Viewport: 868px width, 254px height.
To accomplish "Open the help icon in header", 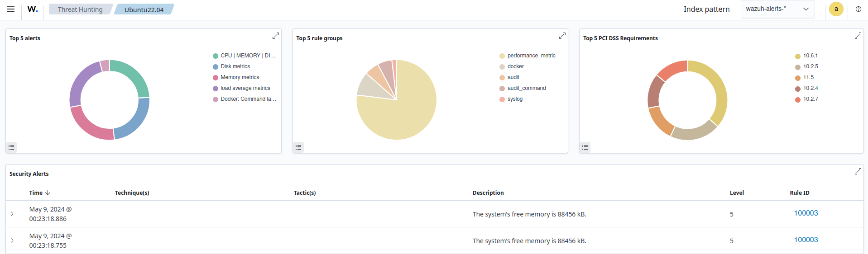I will (x=858, y=9).
